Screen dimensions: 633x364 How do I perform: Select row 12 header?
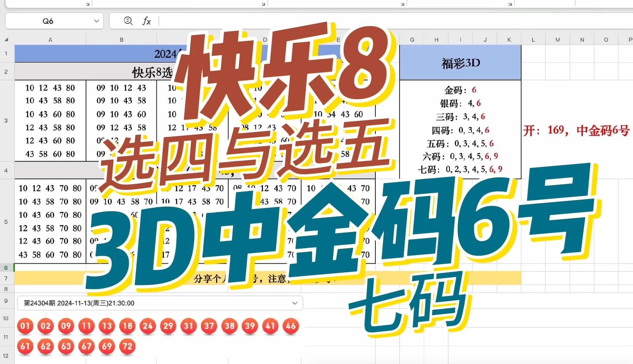pyautogui.click(x=6, y=356)
